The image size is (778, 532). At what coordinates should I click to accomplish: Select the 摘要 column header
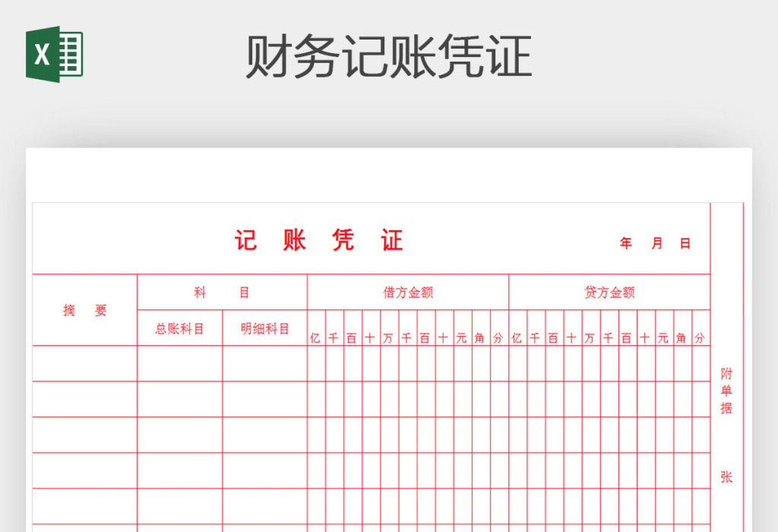coord(85,310)
